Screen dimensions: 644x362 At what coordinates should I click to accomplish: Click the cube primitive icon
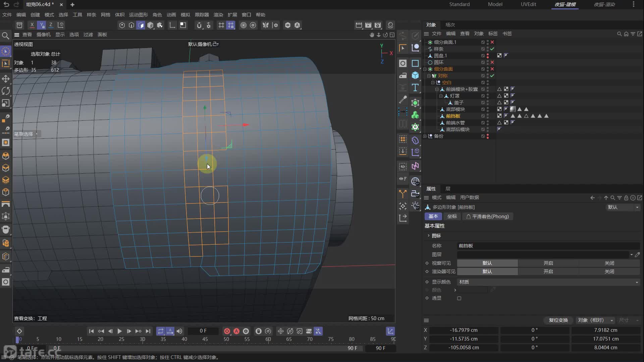415,75
